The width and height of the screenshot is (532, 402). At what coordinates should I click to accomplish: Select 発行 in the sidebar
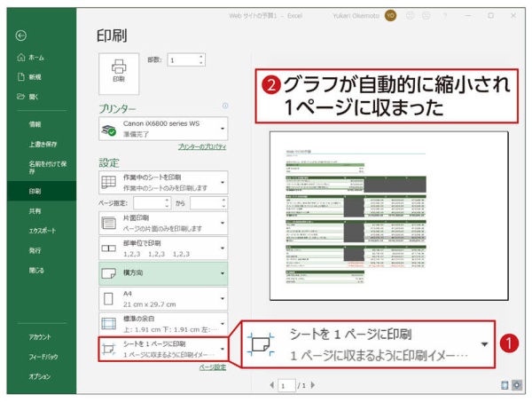(x=35, y=250)
